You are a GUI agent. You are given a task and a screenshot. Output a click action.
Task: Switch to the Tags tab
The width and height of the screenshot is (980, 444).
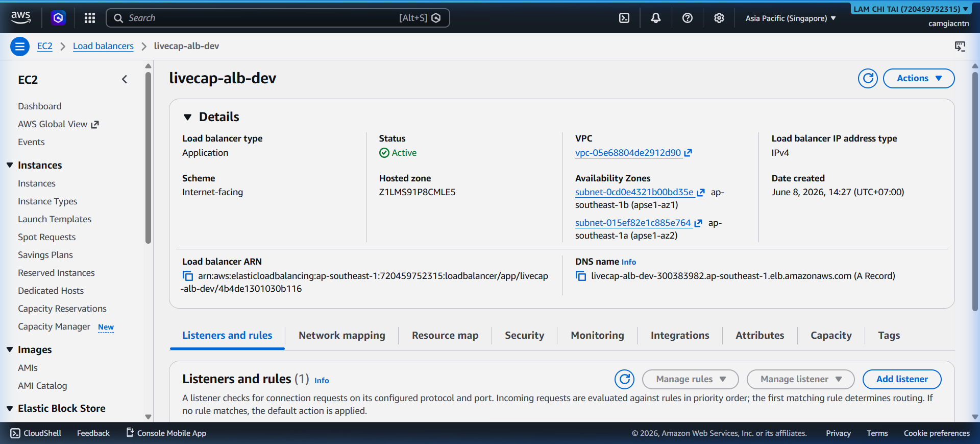(889, 335)
